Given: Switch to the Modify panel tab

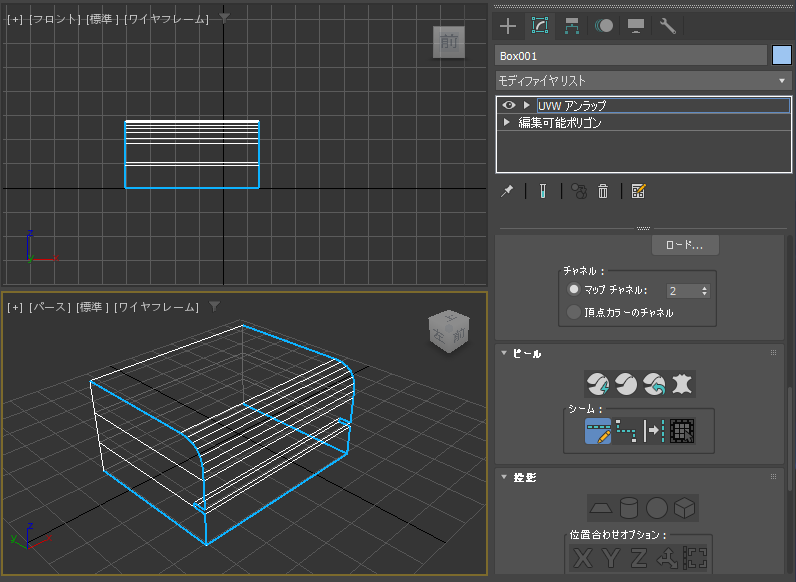Looking at the screenshot, I should pyautogui.click(x=540, y=26).
